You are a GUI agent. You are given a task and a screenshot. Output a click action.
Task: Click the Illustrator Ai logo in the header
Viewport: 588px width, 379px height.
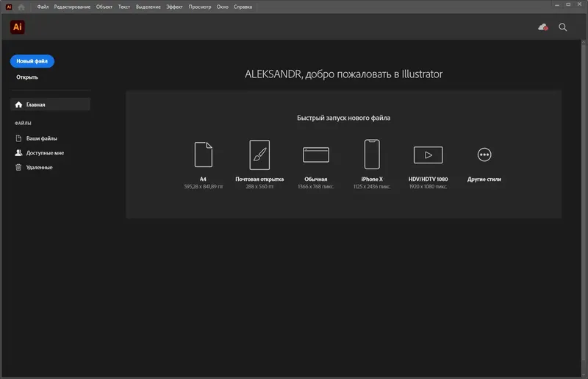coord(17,27)
